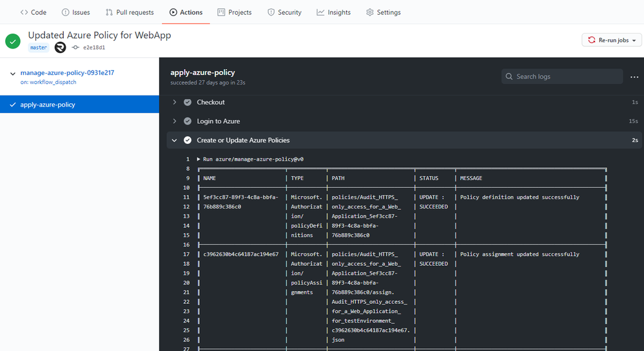The width and height of the screenshot is (644, 351).
Task: Click the green workflow success check icon
Action: click(13, 41)
